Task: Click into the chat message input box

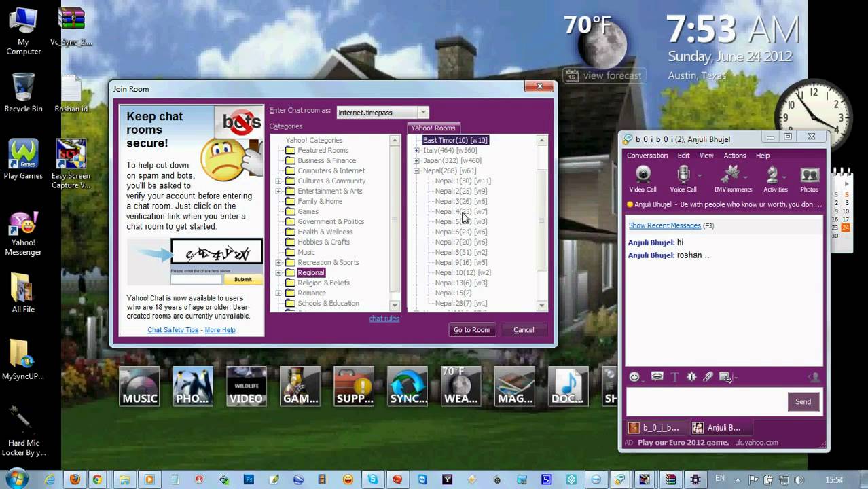Action: (705, 401)
